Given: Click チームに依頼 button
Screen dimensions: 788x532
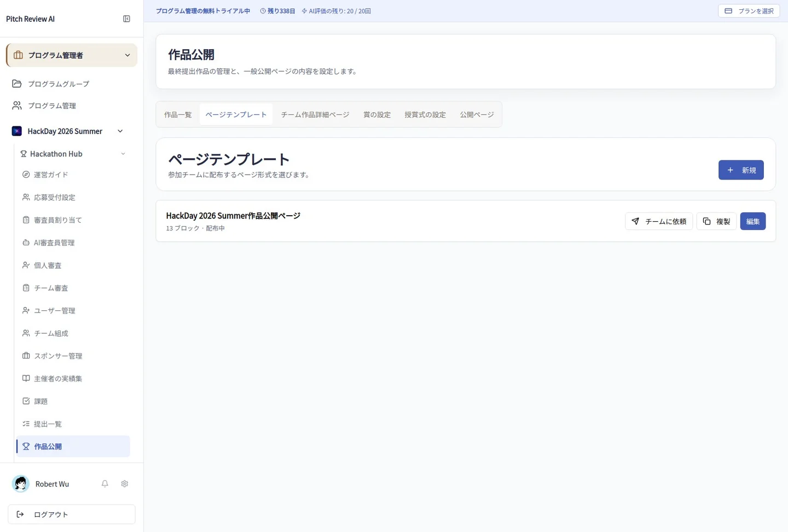Looking at the screenshot, I should tap(659, 221).
